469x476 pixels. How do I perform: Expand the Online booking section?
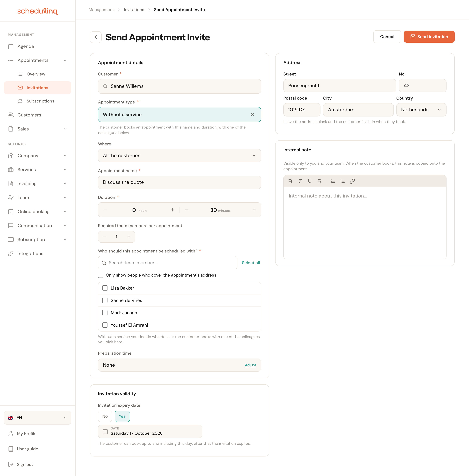[65, 211]
